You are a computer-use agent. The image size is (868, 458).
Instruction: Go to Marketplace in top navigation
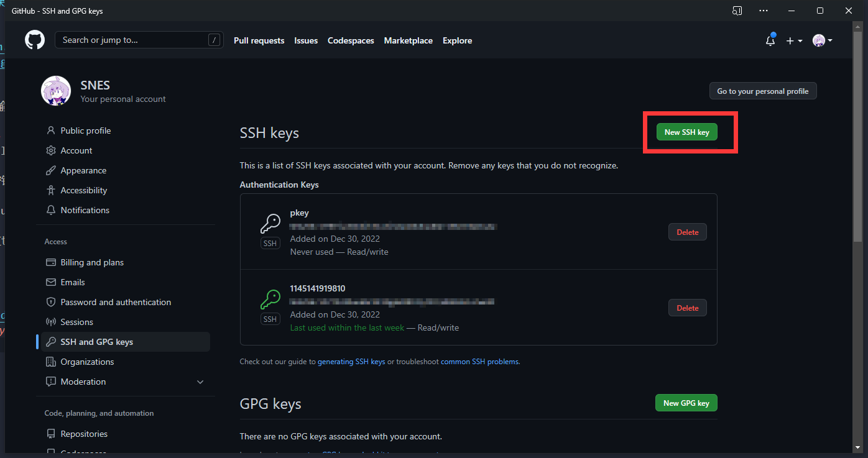click(x=408, y=40)
